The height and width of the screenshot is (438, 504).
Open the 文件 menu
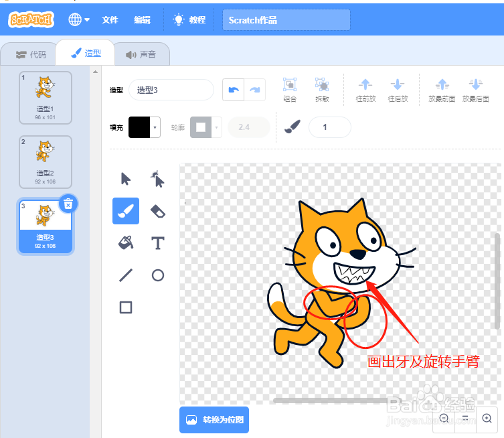[x=110, y=20]
